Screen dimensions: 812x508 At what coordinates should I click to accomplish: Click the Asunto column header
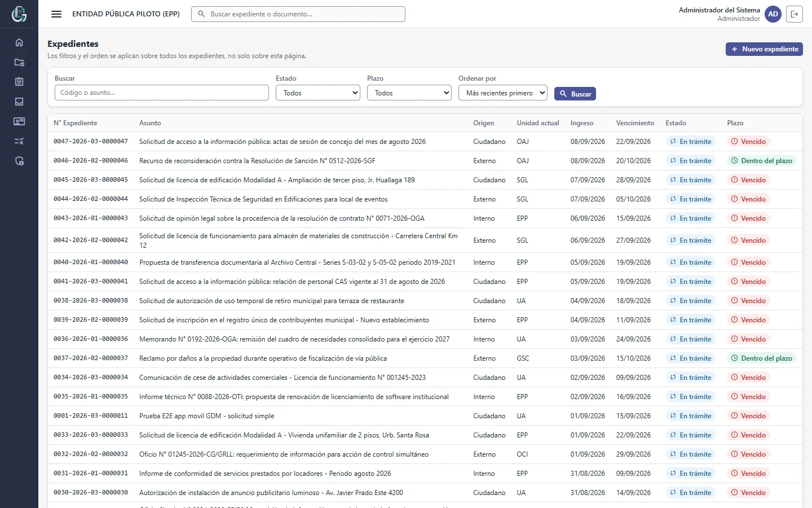point(150,123)
